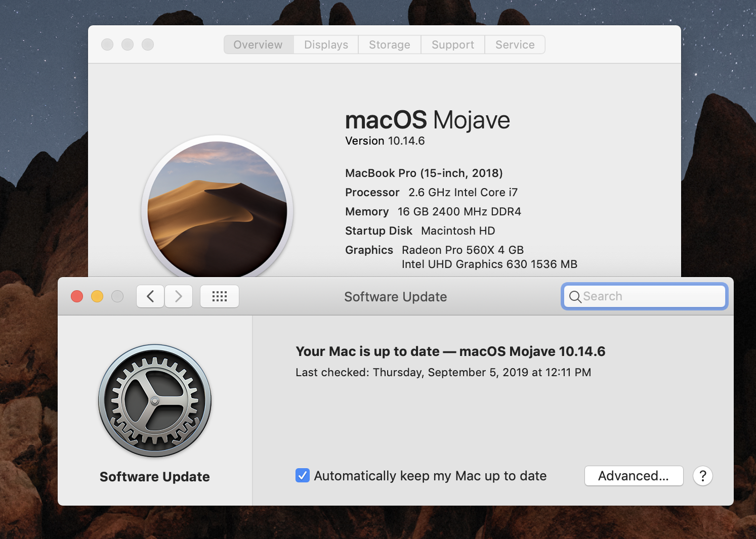Select the Service tab
Image resolution: width=756 pixels, height=539 pixels.
coord(515,44)
